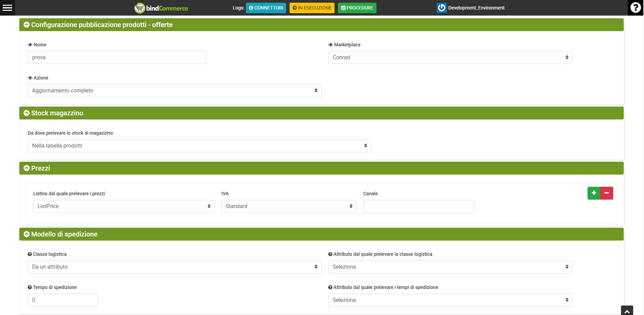Collapse the Stock magazzino section
The width and height of the screenshot is (644, 315).
[x=27, y=113]
